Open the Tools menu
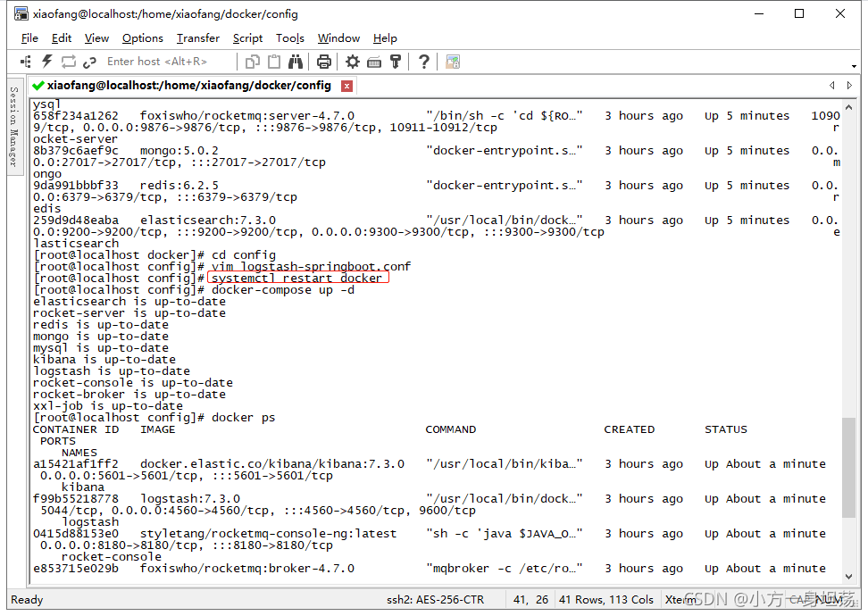Screen dimensions: 868x616 click(290, 38)
